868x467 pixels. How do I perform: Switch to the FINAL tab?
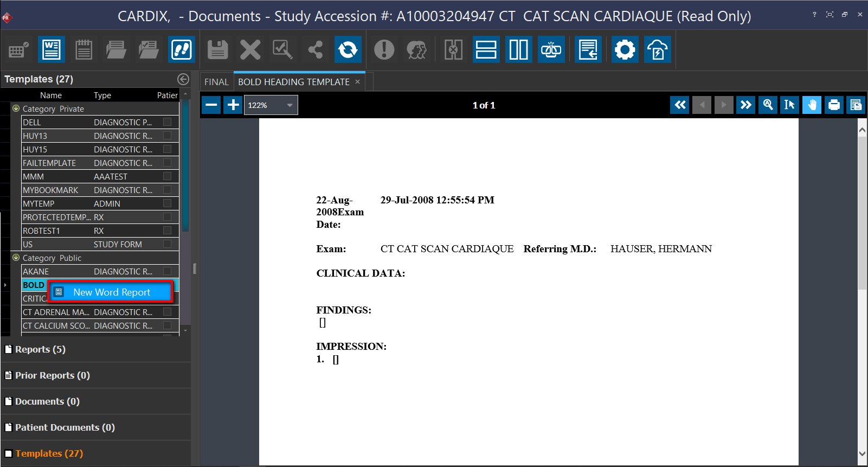(x=216, y=82)
